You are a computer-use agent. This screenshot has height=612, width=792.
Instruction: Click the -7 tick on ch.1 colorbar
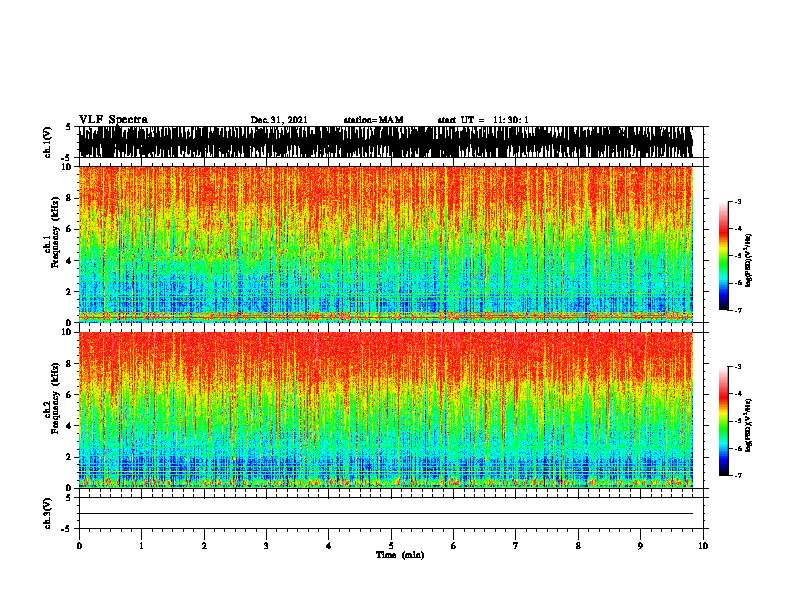(x=737, y=310)
